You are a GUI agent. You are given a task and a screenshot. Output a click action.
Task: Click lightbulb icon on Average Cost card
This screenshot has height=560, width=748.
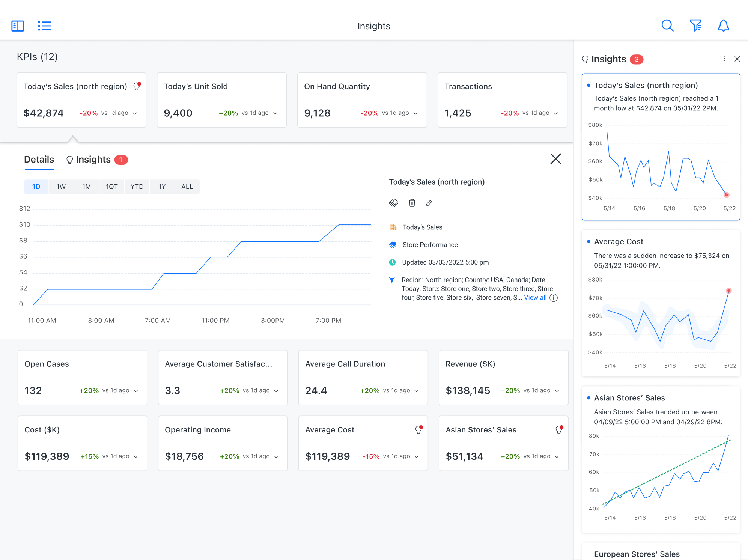[418, 430]
